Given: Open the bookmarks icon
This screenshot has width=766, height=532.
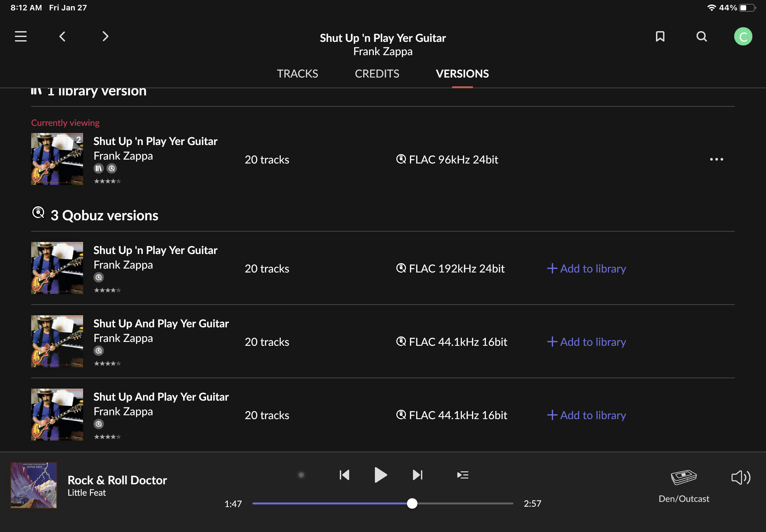Looking at the screenshot, I should (x=660, y=36).
